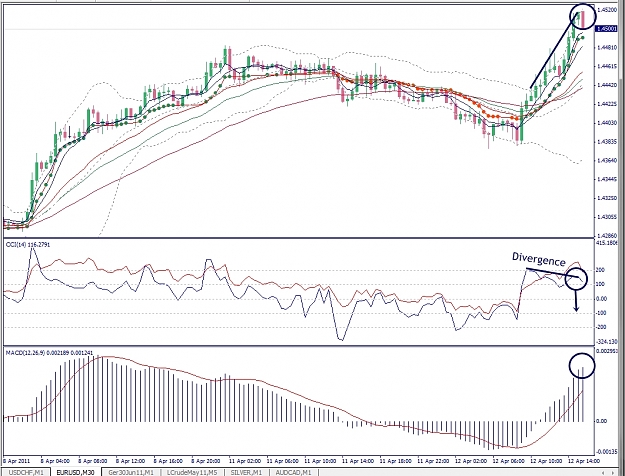
Task: Click the highlighted current price 1.45001 label
Action: 606,29
